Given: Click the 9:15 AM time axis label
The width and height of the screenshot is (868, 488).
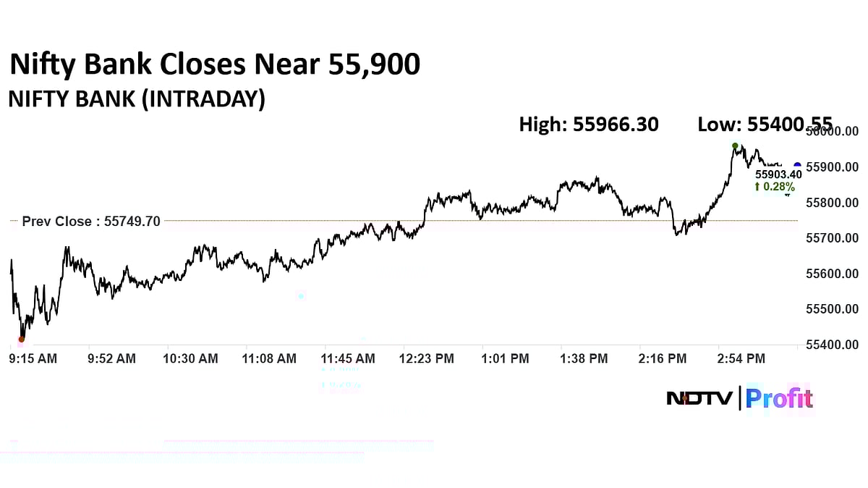Looking at the screenshot, I should (x=32, y=358).
